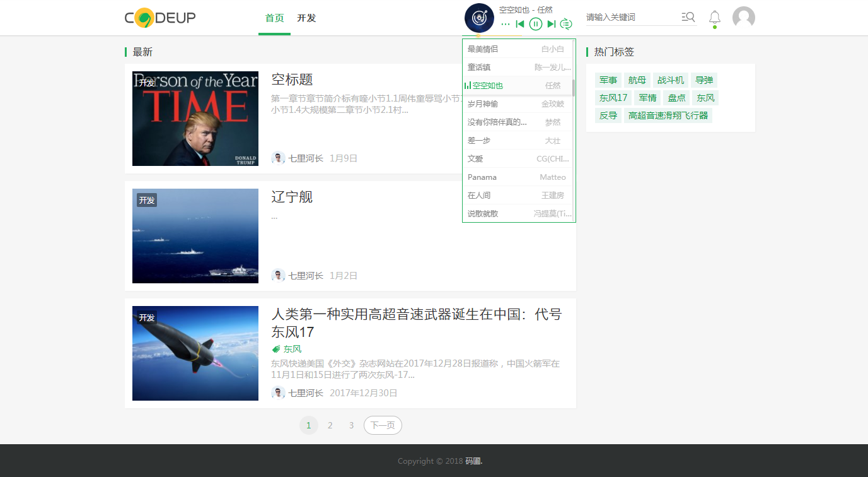The height and width of the screenshot is (477, 868).
Task: Go to pagination page 1
Action: point(308,425)
